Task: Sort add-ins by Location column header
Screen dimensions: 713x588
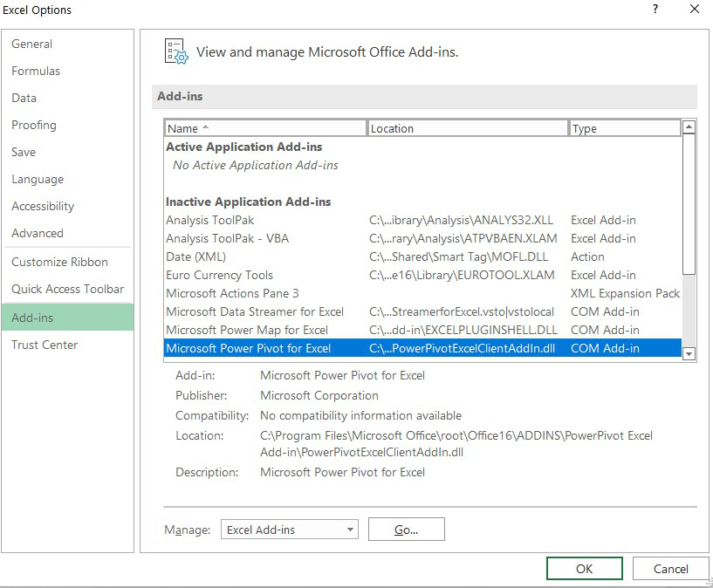Action: [468, 128]
